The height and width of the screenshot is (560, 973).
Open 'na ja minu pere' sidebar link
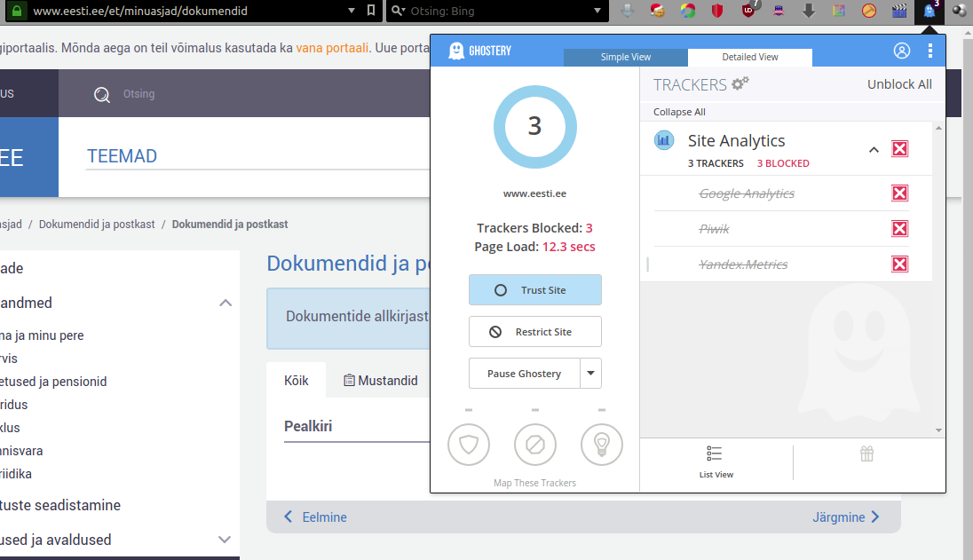click(x=42, y=335)
